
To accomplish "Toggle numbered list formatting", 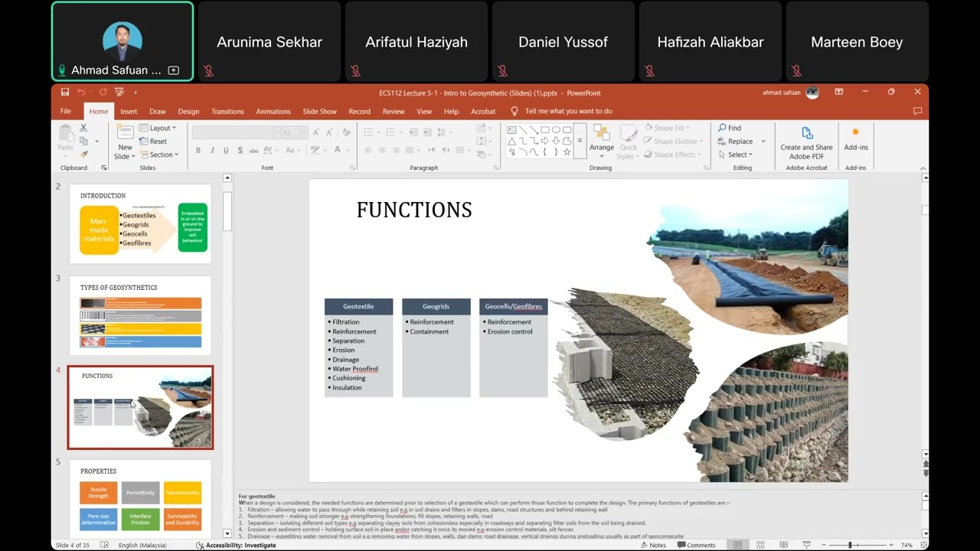I will (392, 132).
